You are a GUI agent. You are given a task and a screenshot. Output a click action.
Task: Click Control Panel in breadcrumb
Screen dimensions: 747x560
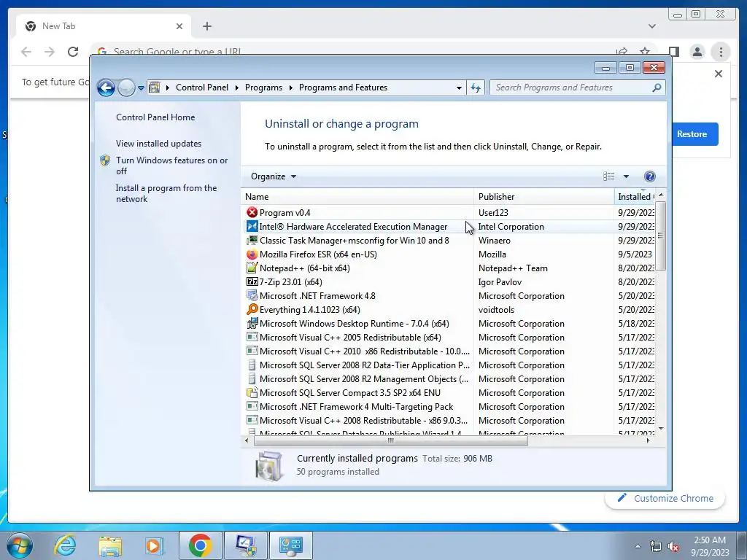tap(202, 87)
